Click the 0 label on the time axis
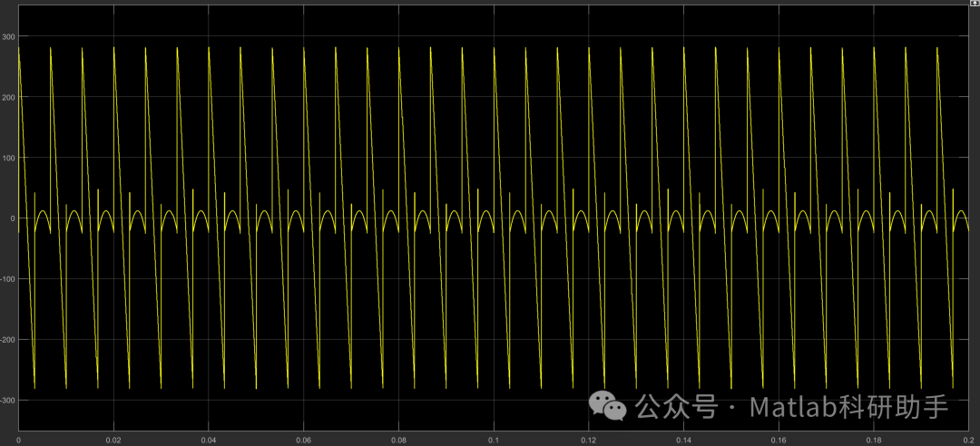Viewport: 980px width, 446px height. (18, 441)
